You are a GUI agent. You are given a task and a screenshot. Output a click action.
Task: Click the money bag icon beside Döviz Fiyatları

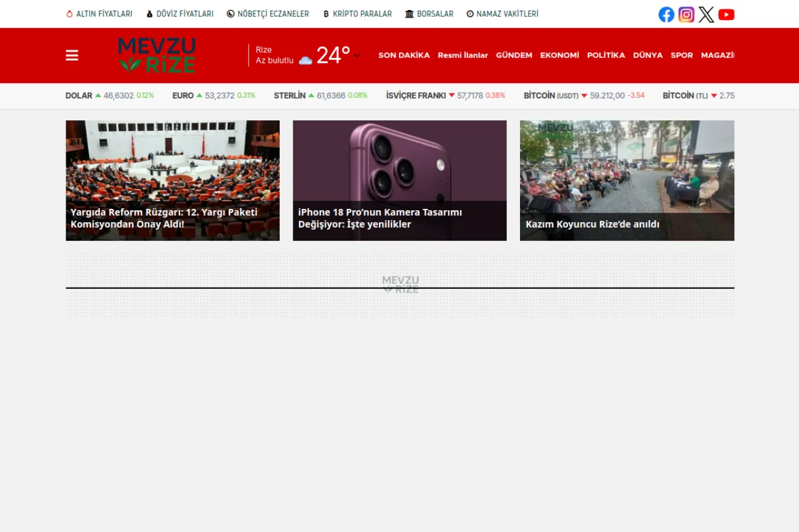point(149,14)
